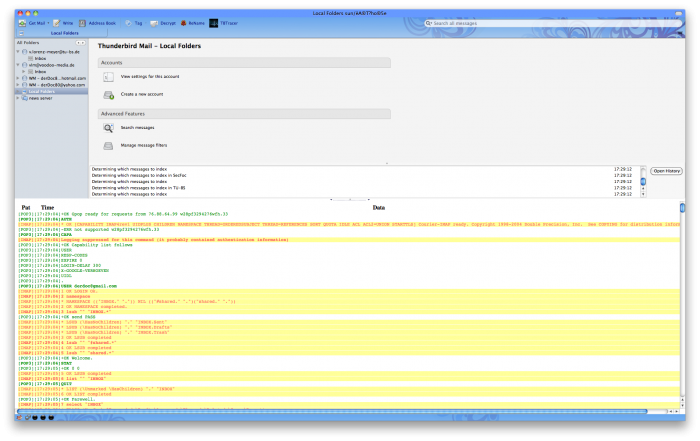Open Inbox under voodoo-media.de account
The image size is (700, 441).
(x=40, y=71)
